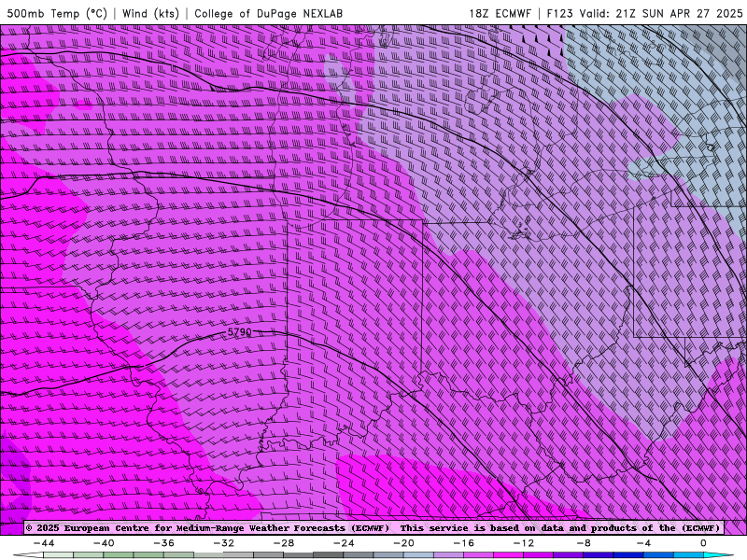Click the -12 color bar label
This screenshot has height=560, width=747.
point(524,543)
